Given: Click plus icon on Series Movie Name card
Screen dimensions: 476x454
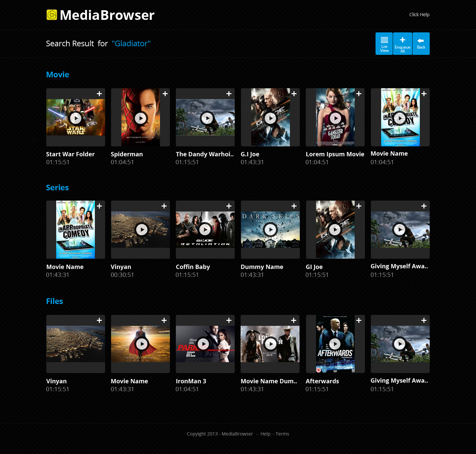Looking at the screenshot, I should 99,206.
